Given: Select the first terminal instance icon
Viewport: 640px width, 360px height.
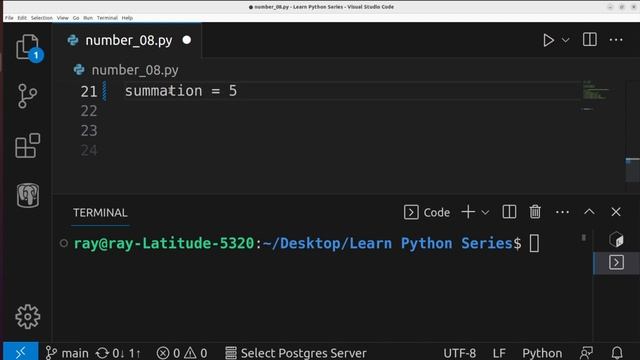Looking at the screenshot, I should (616, 240).
